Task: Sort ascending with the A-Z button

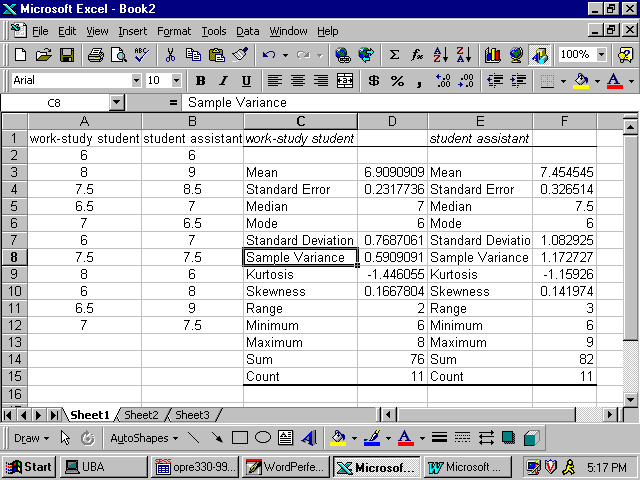Action: [x=441, y=55]
